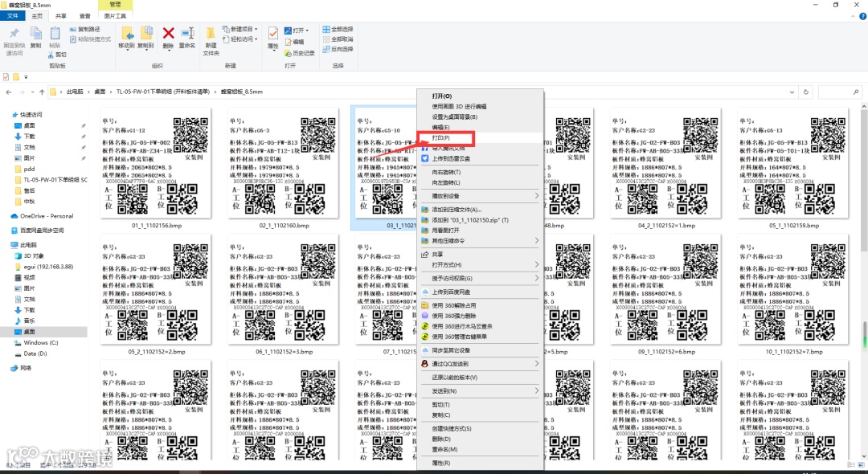The image size is (868, 474).
Task: Expand the 其他压缩命令 submenu
Action: tap(480, 240)
